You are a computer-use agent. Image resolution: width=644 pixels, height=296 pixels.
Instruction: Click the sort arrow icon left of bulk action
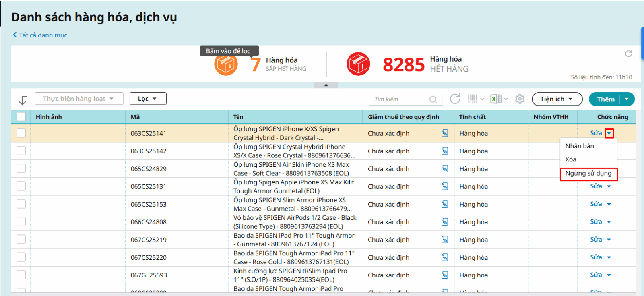click(23, 100)
